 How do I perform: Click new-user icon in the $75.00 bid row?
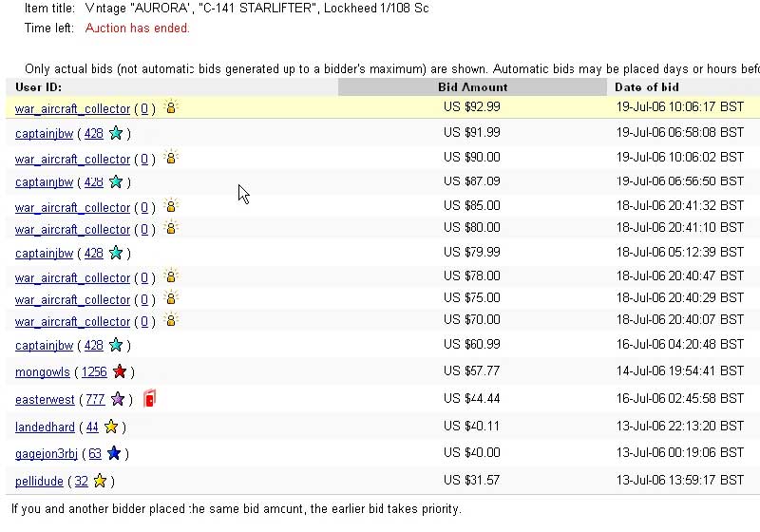point(171,297)
